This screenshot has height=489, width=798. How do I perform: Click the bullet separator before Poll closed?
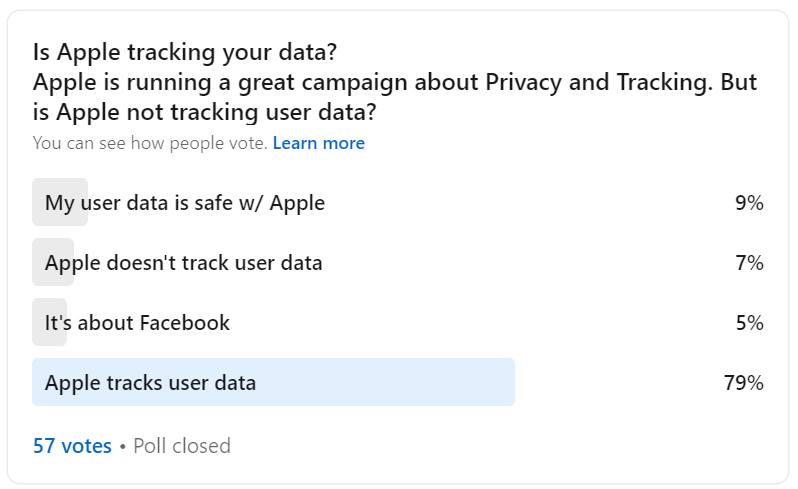123,446
